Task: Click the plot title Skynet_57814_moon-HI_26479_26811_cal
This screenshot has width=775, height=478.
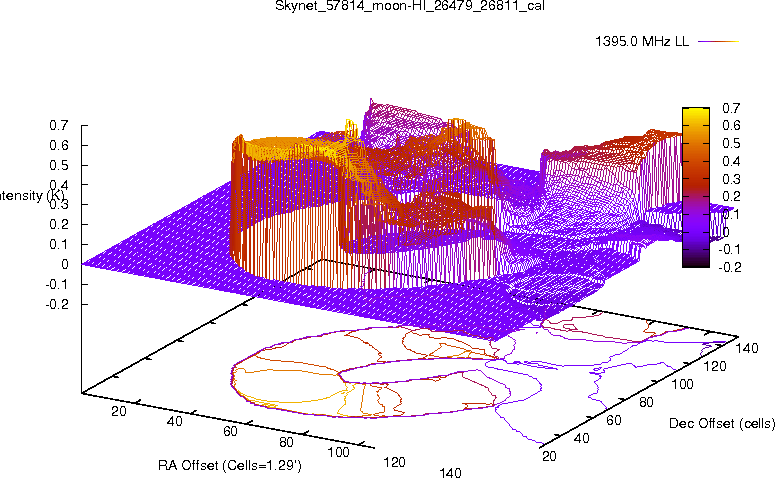Action: (x=410, y=6)
